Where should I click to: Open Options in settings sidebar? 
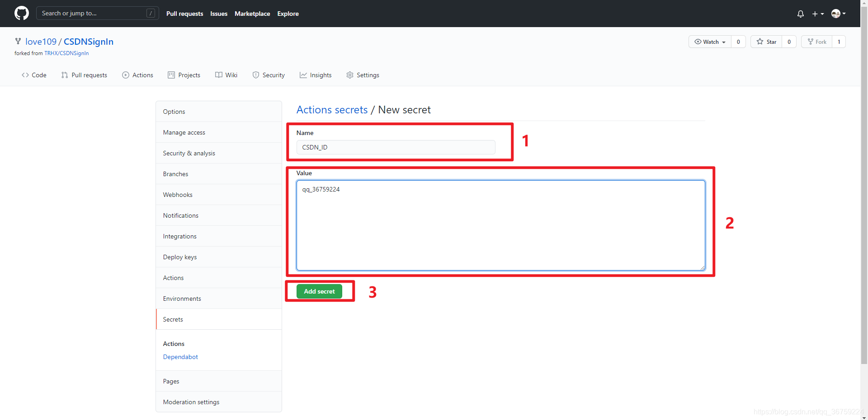click(219, 112)
